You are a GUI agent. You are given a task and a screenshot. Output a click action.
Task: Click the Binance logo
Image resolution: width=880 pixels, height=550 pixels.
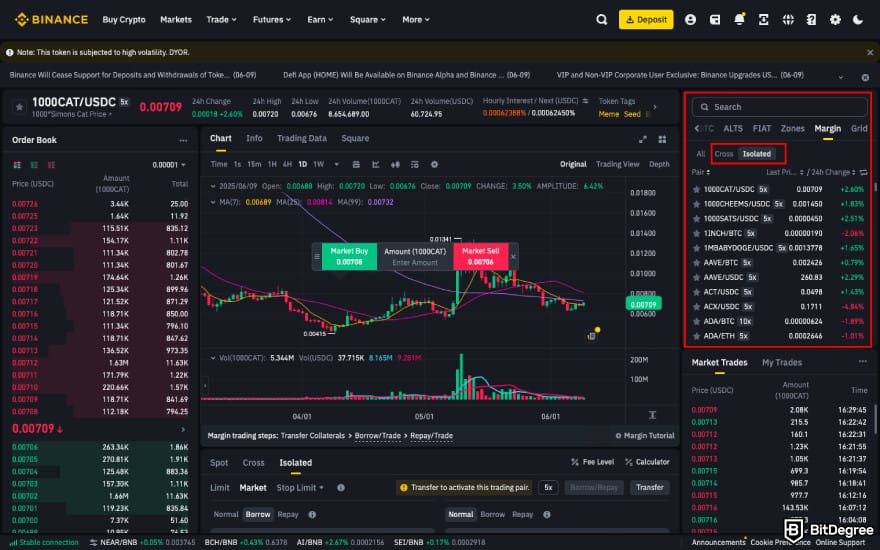[x=51, y=20]
